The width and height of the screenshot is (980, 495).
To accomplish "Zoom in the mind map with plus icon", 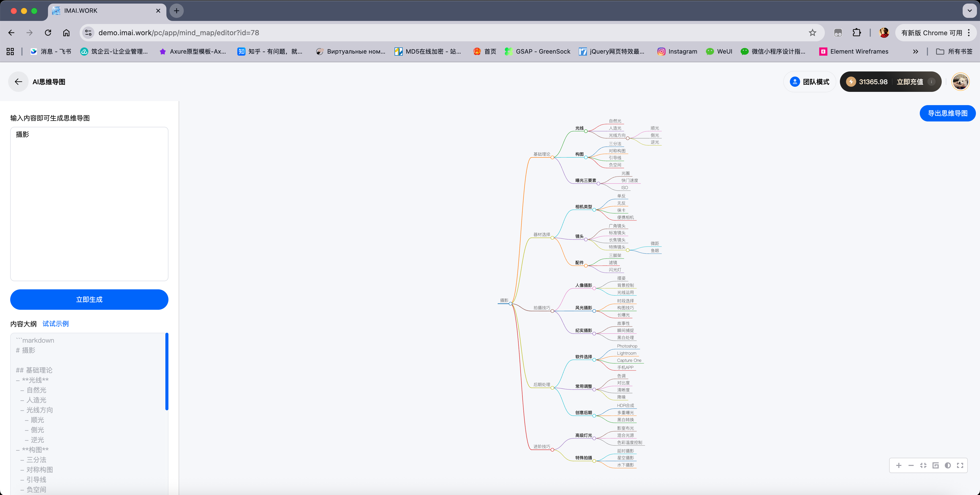I will click(899, 465).
